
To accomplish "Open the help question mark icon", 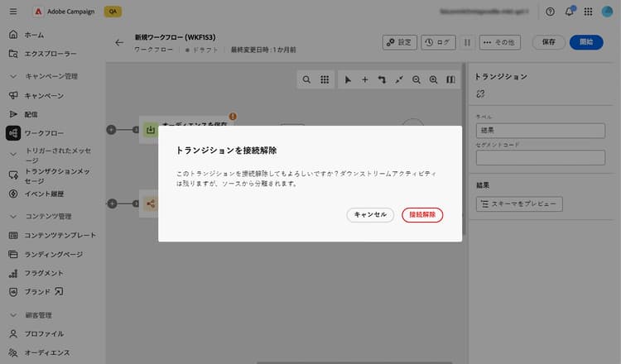I will click(550, 12).
